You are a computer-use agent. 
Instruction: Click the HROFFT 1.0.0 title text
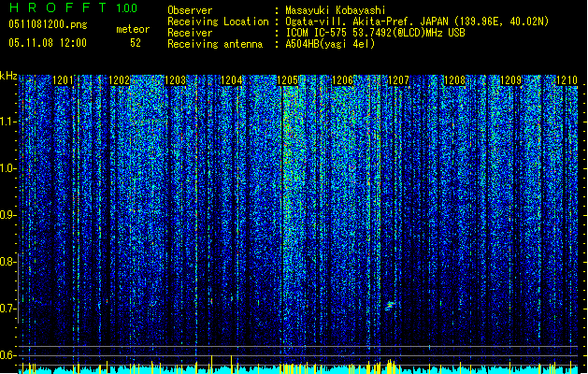tap(73, 7)
